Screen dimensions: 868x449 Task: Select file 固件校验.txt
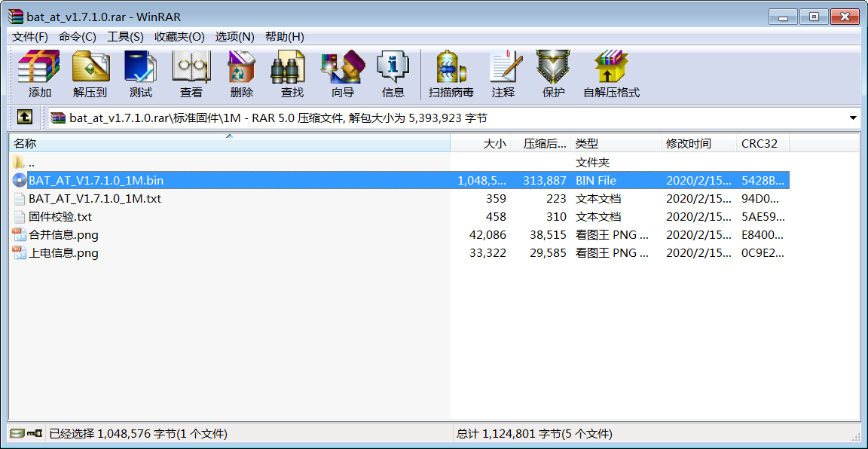click(60, 216)
